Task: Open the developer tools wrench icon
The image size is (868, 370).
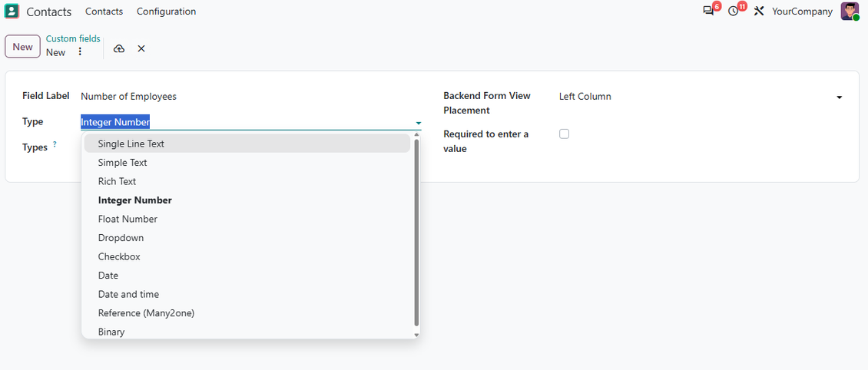Action: (x=759, y=11)
